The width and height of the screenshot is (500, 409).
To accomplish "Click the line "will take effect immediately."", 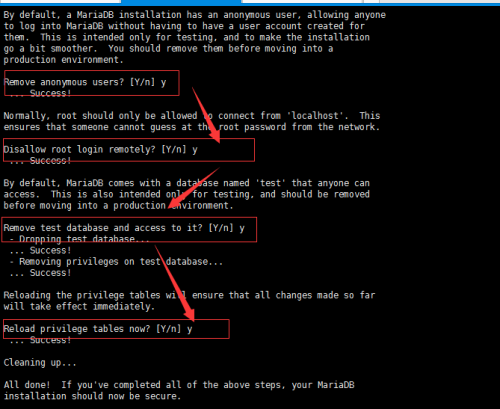I will (x=79, y=306).
